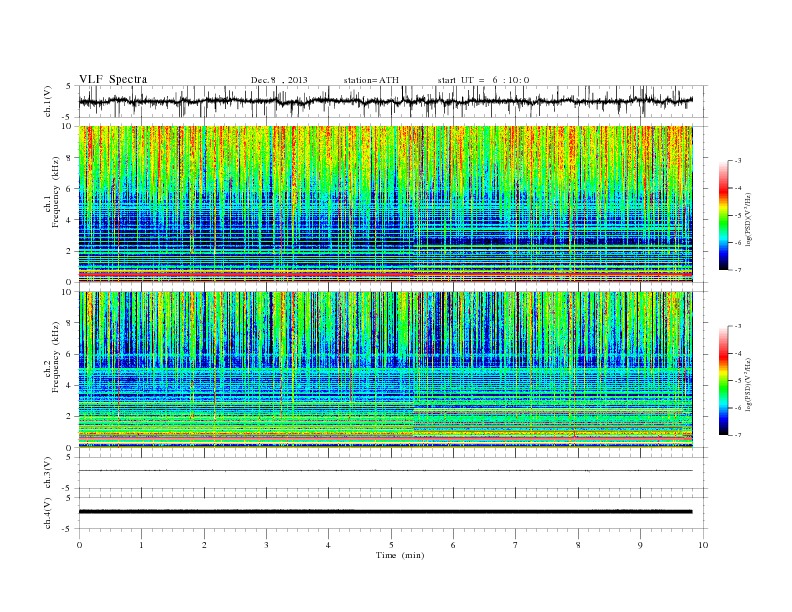Click the ch.3 voltage waveform panel

pyautogui.click(x=393, y=473)
